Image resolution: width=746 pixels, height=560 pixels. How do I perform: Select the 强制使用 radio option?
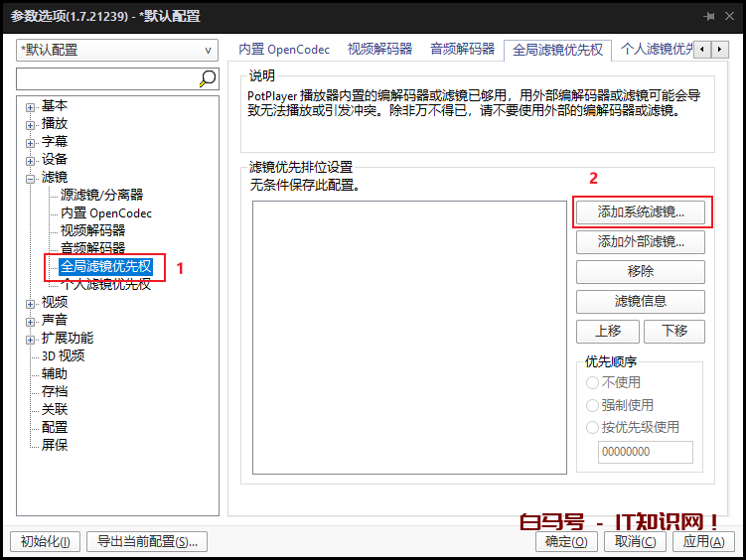click(x=593, y=405)
